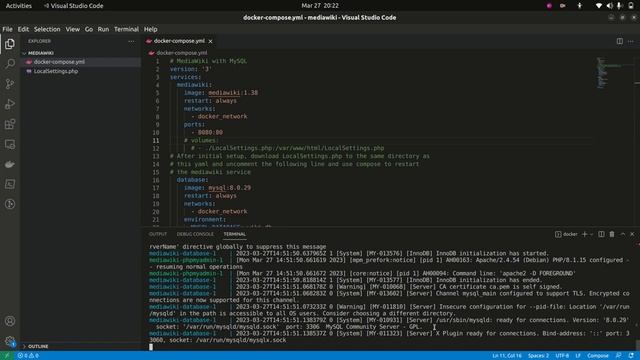Open the Run and Debug view
This screenshot has height=360, width=640.
10,104
